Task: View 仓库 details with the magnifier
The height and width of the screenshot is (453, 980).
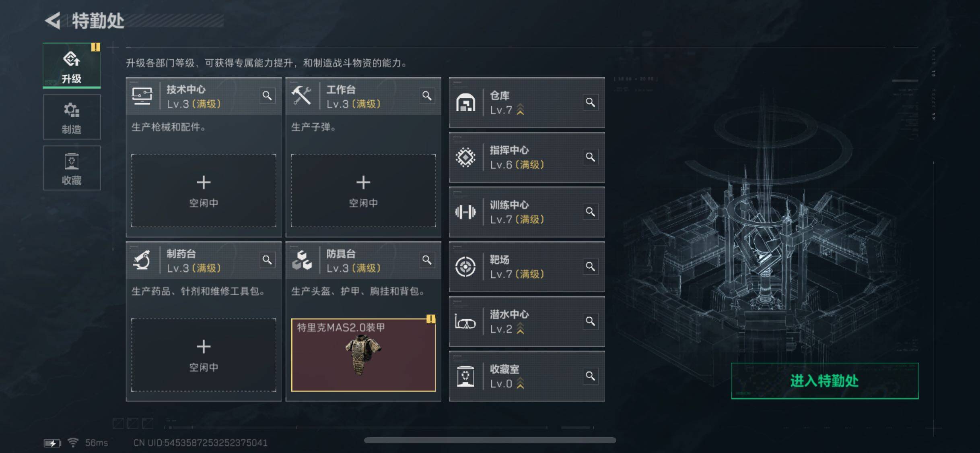Action: [590, 102]
